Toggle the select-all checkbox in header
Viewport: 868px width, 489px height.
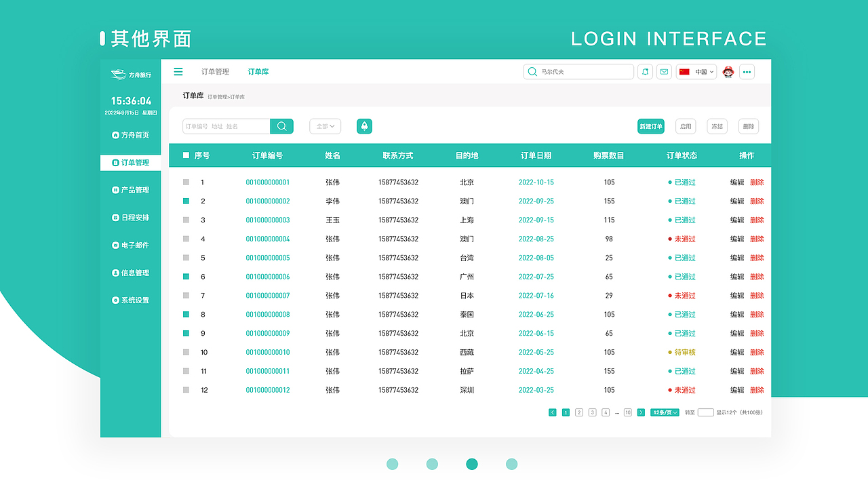(186, 155)
